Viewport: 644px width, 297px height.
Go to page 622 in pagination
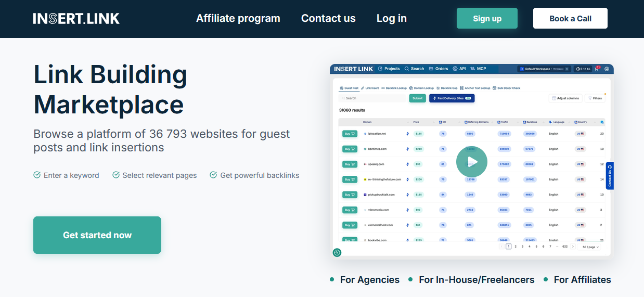pos(565,247)
